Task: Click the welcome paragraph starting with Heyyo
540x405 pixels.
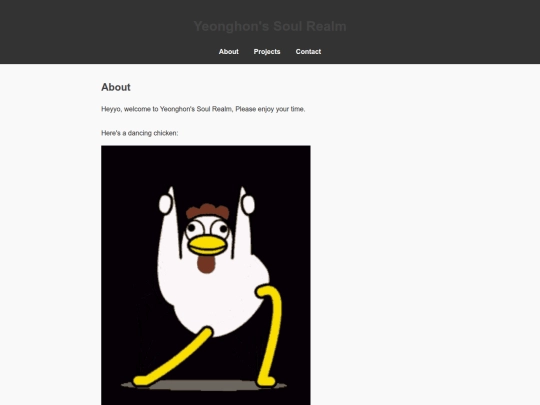Action: (203, 109)
